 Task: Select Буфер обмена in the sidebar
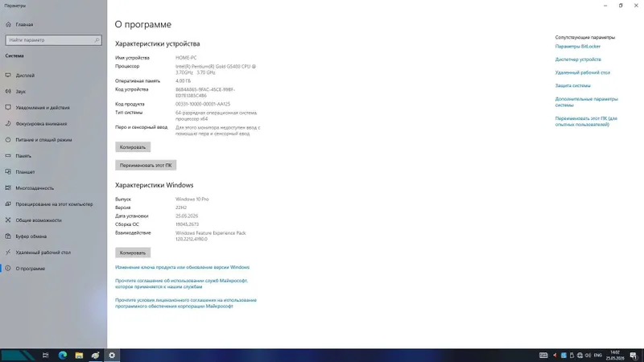[31, 237]
